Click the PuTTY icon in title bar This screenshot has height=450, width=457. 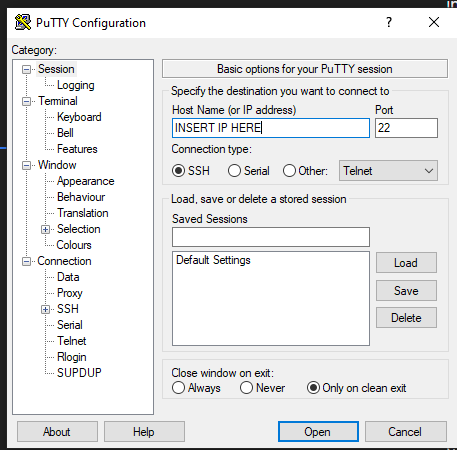coord(23,22)
